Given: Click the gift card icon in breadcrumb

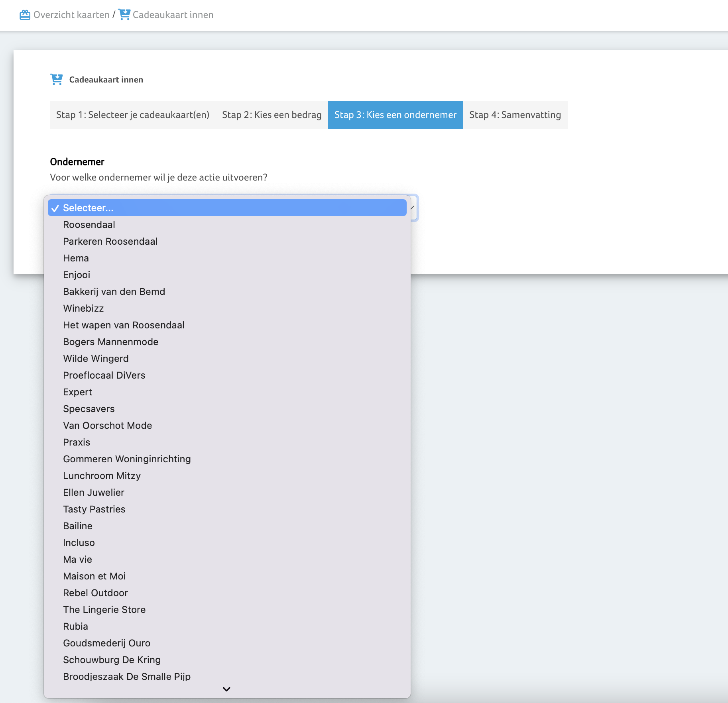Looking at the screenshot, I should 25,15.
